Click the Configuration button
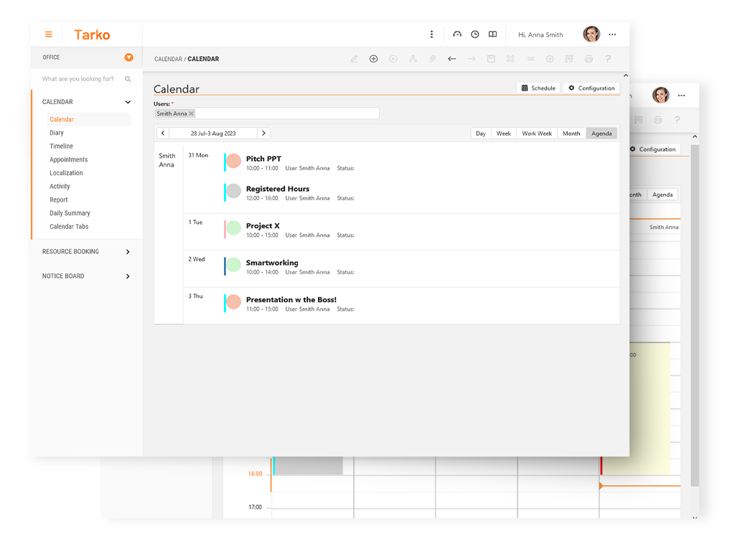 (x=591, y=88)
